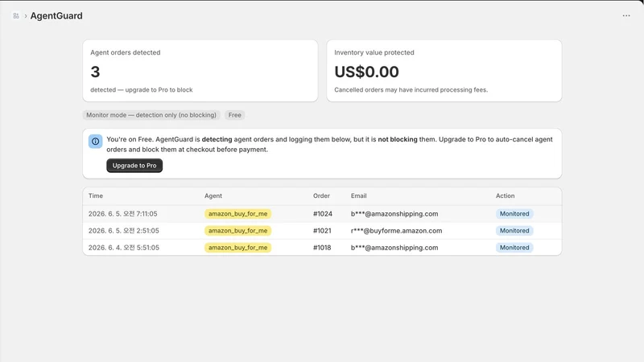Click the Free plan badge
Viewport: 644px width, 362px height.
coord(234,115)
